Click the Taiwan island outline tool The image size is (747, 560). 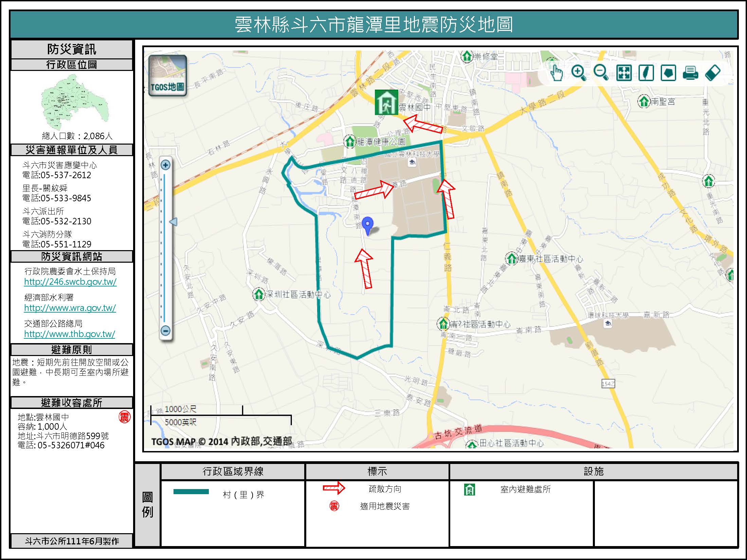[x=646, y=73]
